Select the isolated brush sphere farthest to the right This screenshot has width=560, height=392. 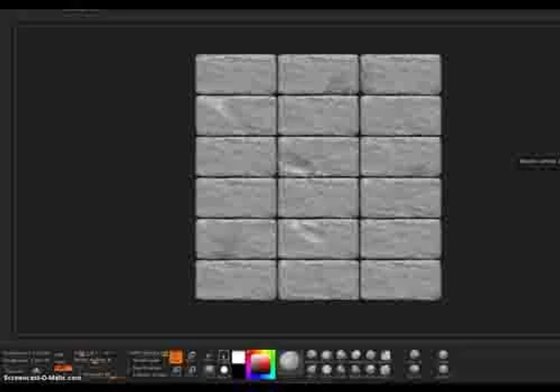[x=443, y=355]
